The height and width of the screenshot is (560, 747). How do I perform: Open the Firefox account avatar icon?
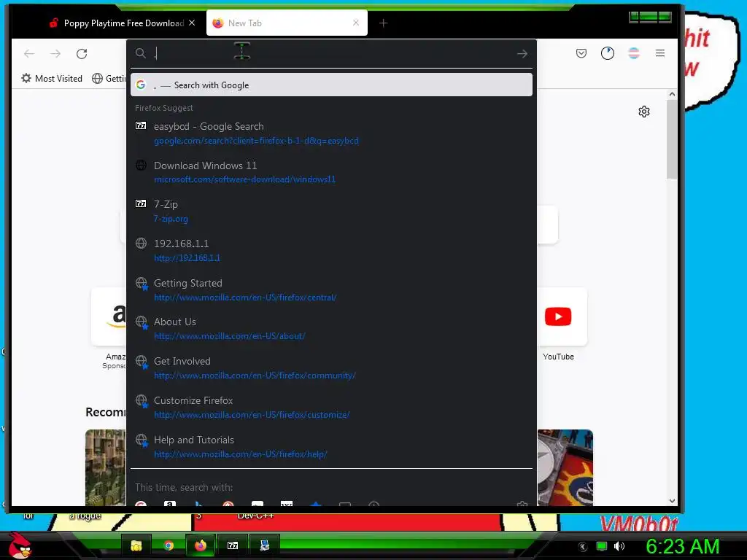pos(634,53)
